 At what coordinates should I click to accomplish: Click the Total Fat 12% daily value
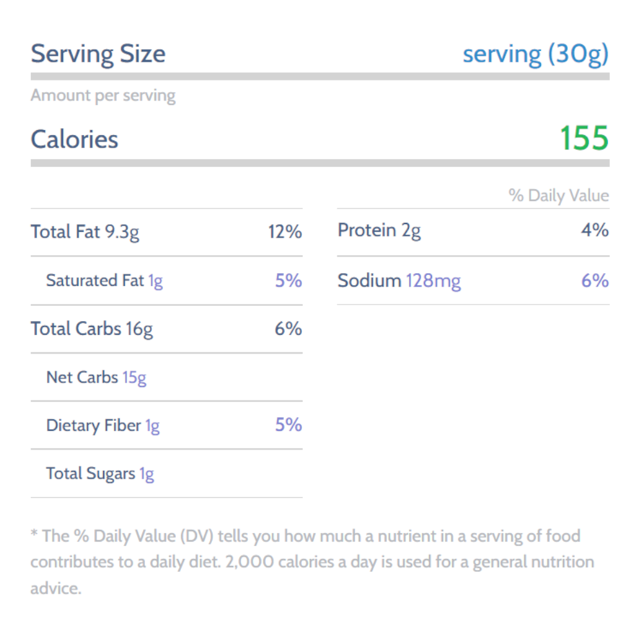pos(285,232)
